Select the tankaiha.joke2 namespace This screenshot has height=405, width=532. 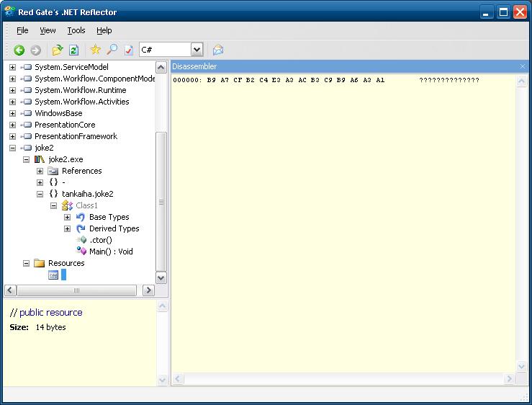point(88,195)
